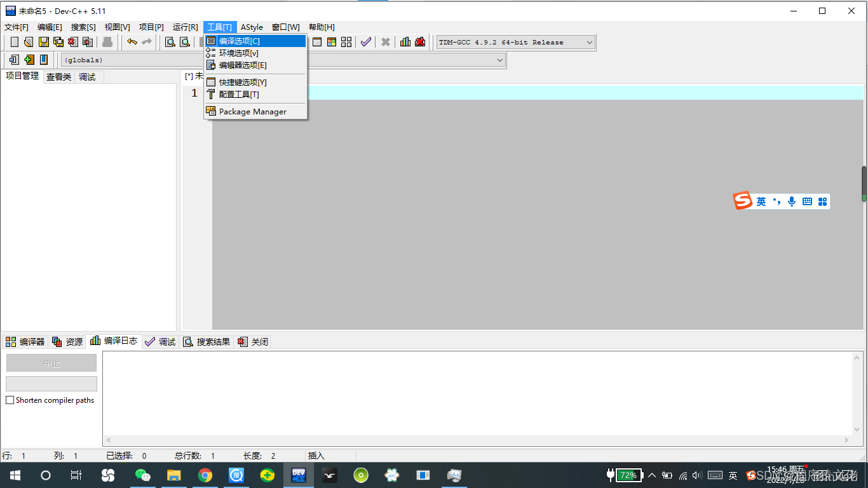Switch to 项目管理 tab

(x=22, y=76)
